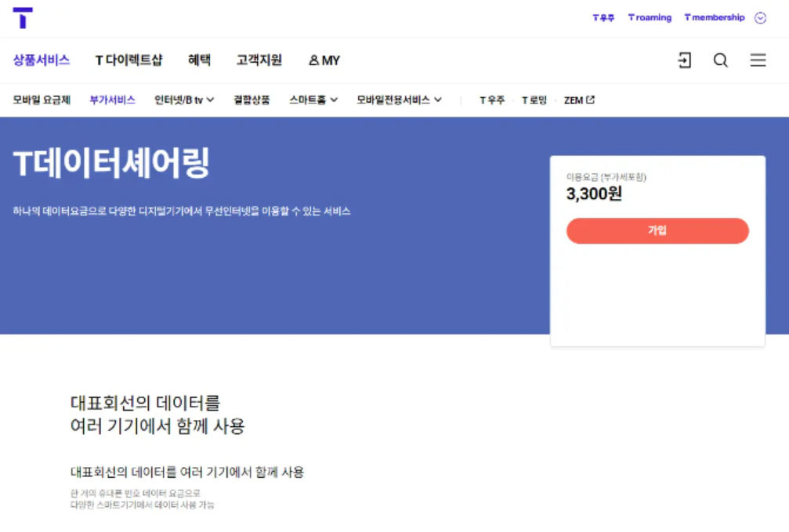Click the 이용요금 (부가세포함) label
Viewport: 789px width, 532px height.
[606, 176]
